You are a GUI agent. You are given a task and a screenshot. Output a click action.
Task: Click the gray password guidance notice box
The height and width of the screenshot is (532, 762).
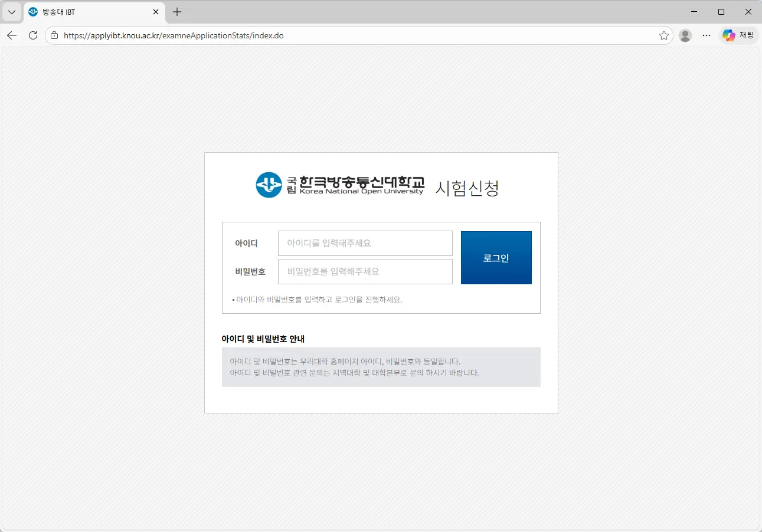(381, 367)
